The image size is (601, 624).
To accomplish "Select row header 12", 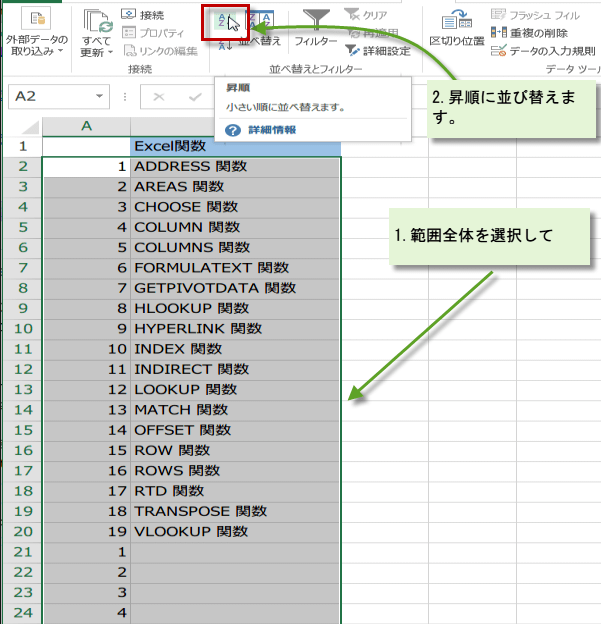I will 23,369.
